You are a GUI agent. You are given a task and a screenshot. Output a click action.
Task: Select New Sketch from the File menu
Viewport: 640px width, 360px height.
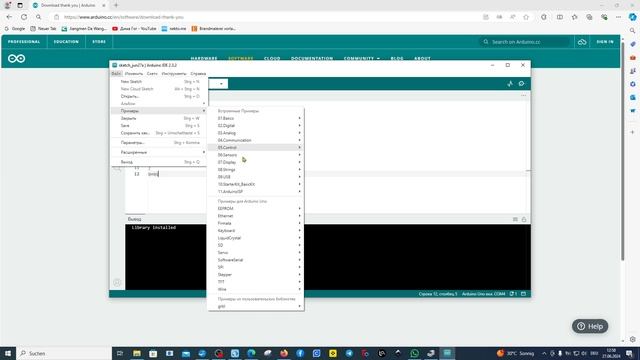coord(159,82)
